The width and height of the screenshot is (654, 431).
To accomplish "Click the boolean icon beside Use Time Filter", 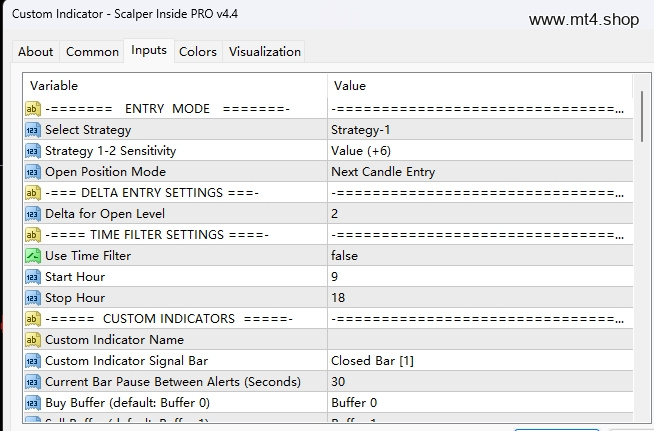I will pyautogui.click(x=33, y=256).
